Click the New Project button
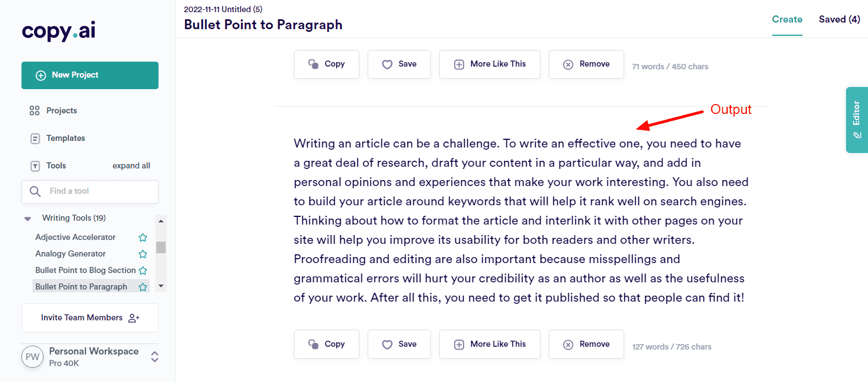 [x=90, y=75]
